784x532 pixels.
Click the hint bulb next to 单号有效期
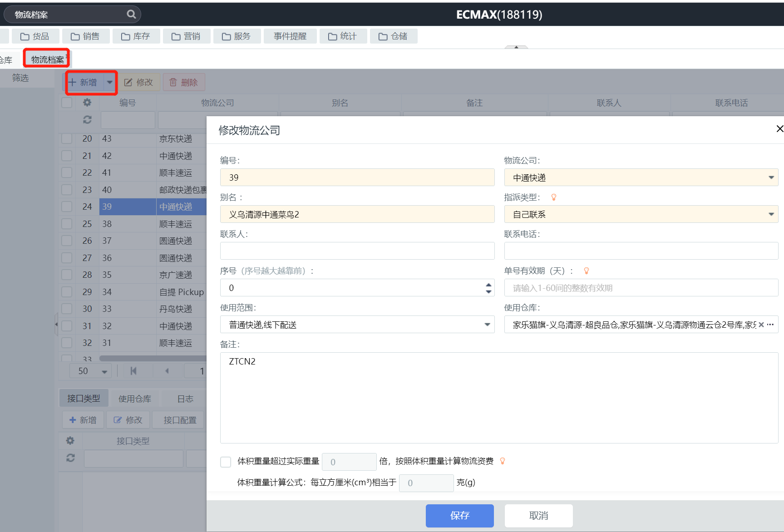coord(586,271)
